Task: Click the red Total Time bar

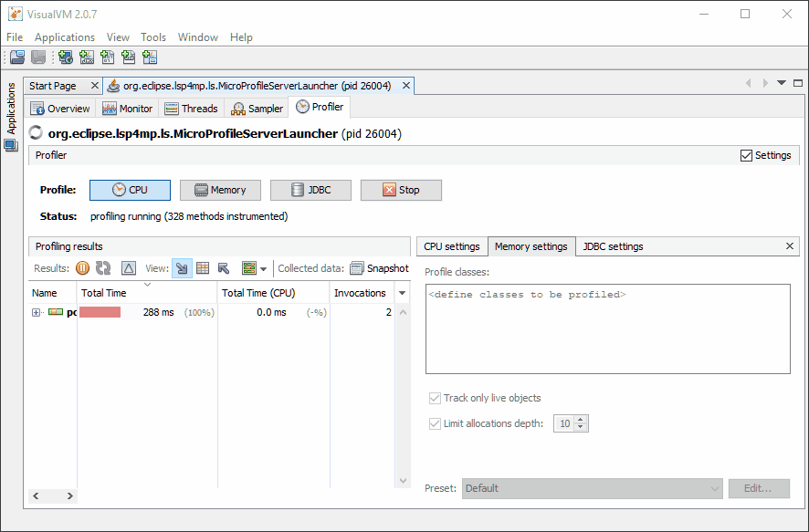Action: [x=100, y=312]
